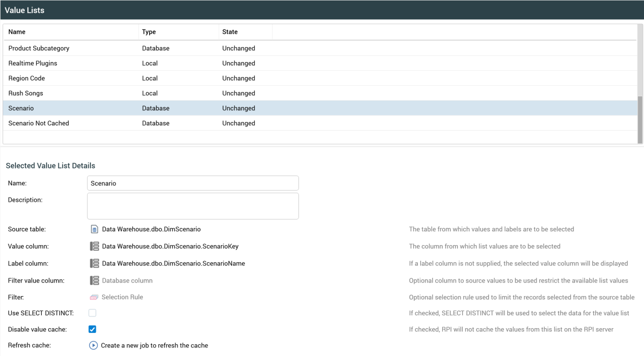Sort list by Type column header

[x=149, y=32]
